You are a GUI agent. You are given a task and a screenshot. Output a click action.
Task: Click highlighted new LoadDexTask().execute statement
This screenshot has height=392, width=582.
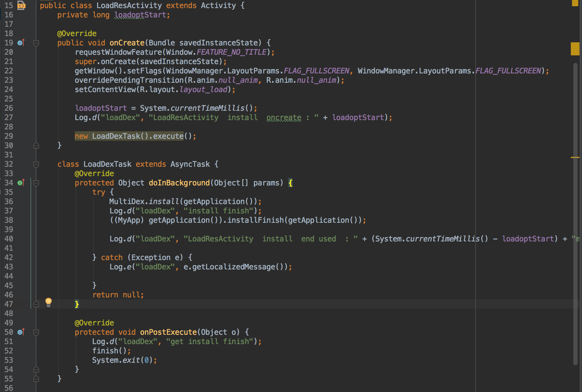click(x=129, y=136)
